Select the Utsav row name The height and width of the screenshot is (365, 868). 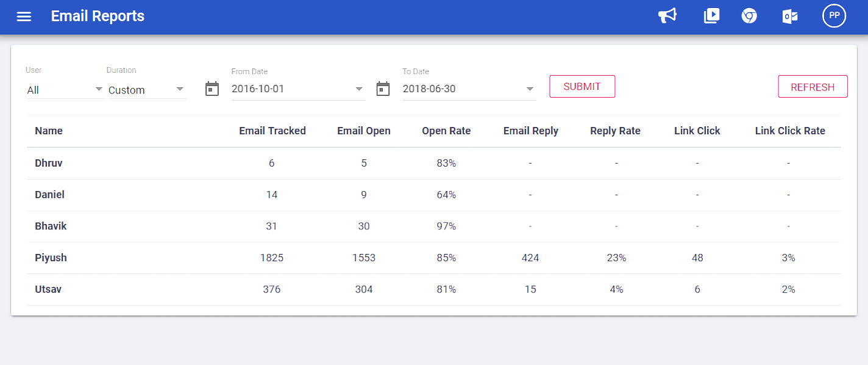(x=48, y=289)
